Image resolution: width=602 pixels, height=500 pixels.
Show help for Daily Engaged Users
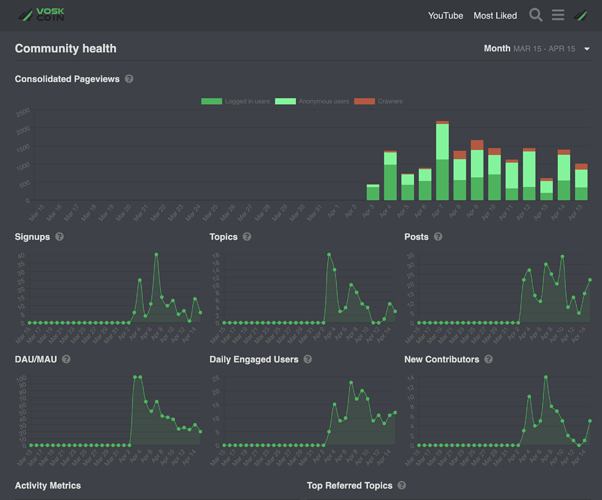(x=308, y=359)
